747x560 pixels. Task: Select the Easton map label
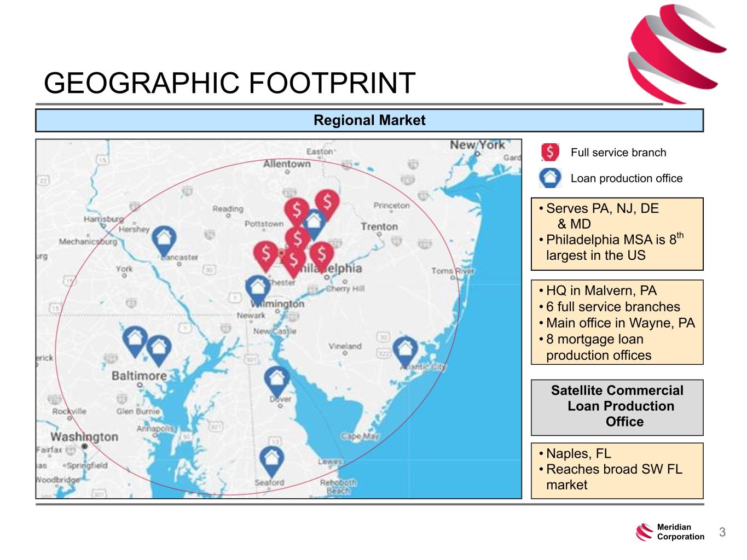click(x=320, y=151)
